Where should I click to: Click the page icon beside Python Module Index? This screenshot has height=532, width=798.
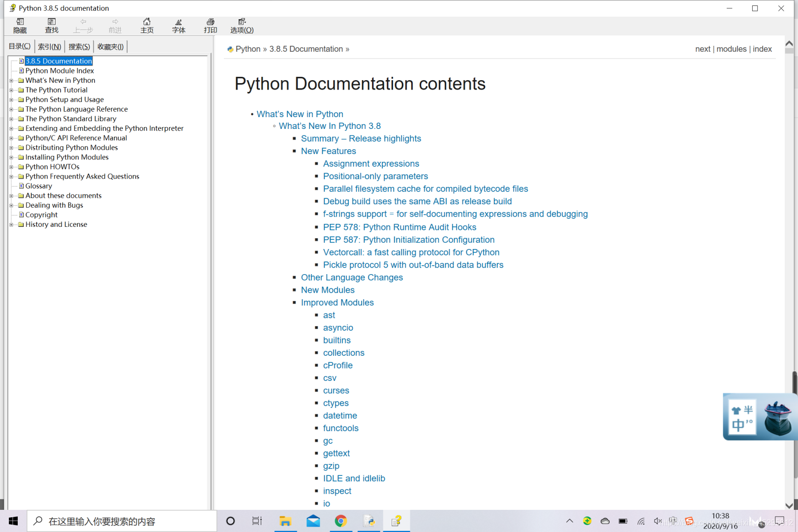click(x=21, y=71)
